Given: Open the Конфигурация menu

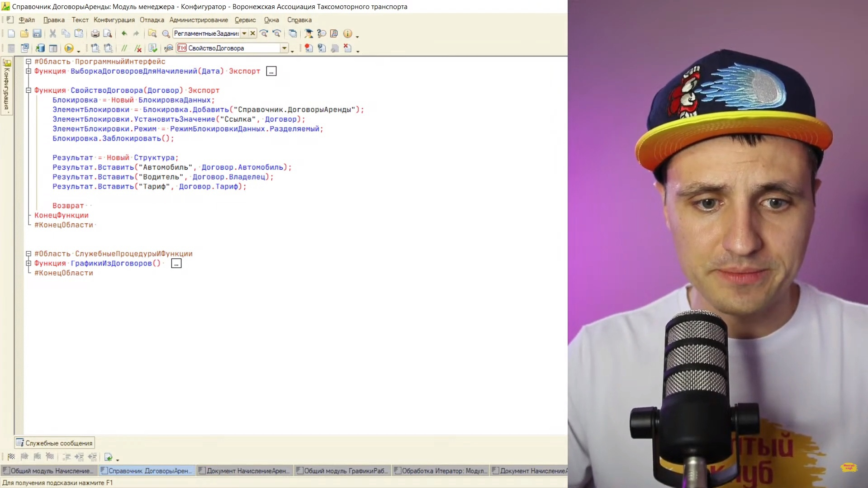Looking at the screenshot, I should click(x=114, y=20).
